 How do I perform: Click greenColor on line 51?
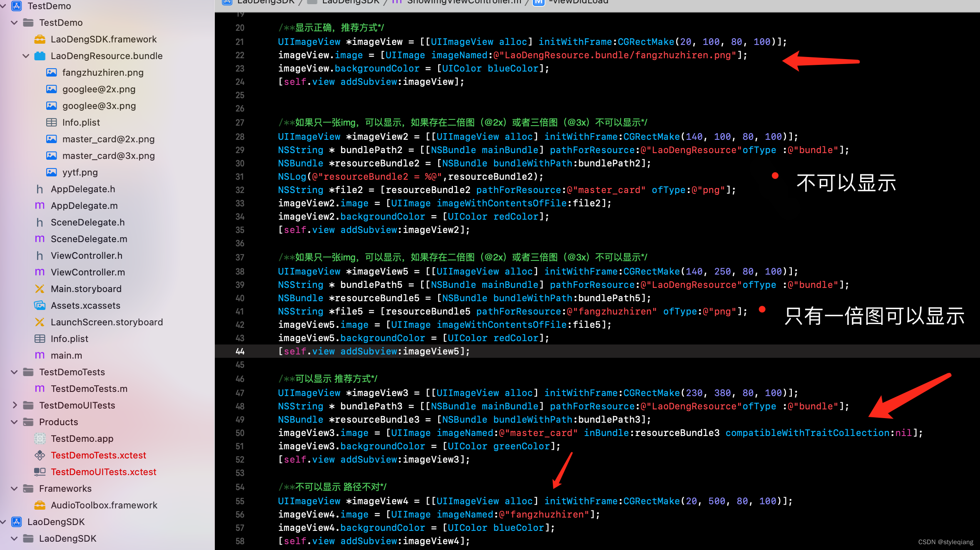click(x=522, y=446)
